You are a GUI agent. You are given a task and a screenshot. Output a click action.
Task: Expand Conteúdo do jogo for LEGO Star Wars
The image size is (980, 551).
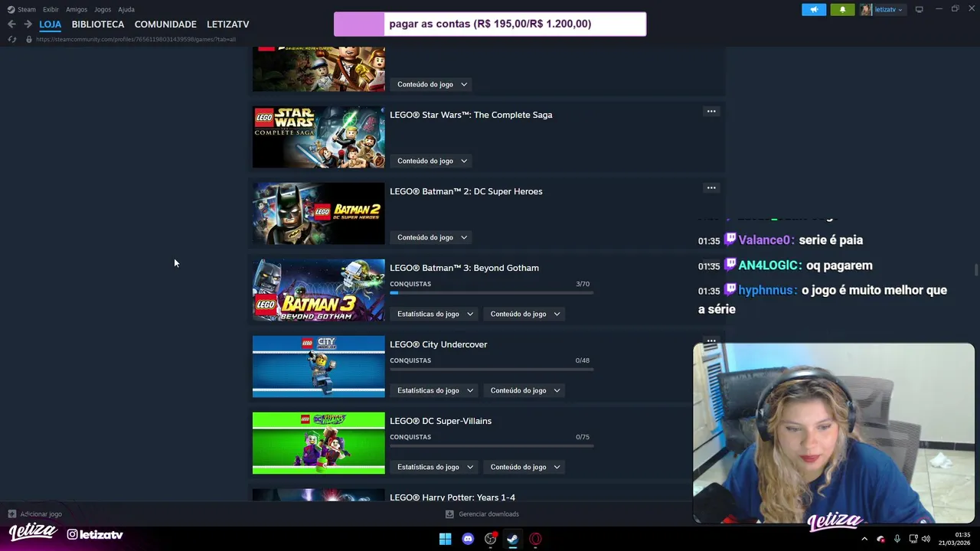coord(432,161)
